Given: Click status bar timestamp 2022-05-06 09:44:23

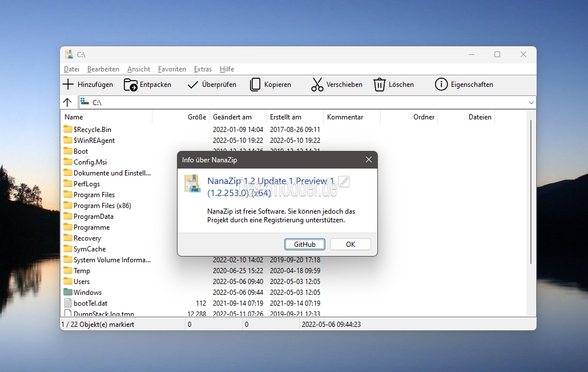Looking at the screenshot, I should (331, 325).
